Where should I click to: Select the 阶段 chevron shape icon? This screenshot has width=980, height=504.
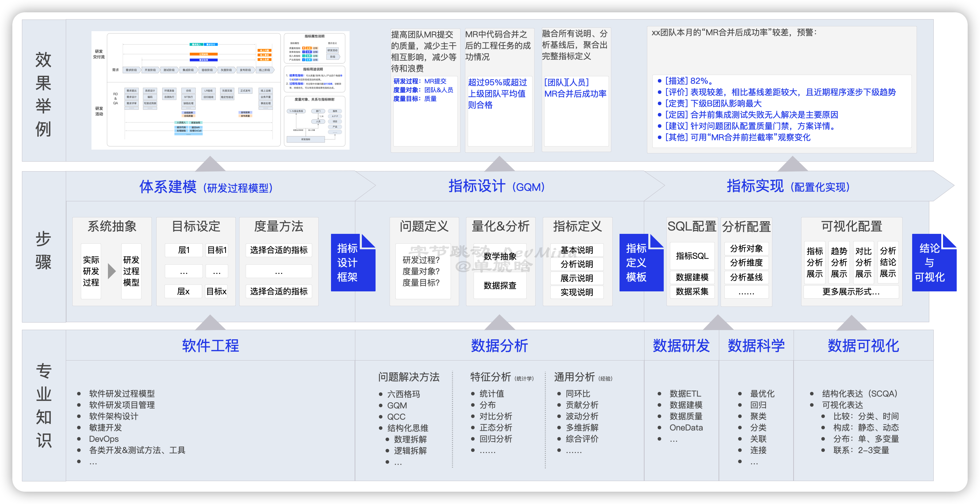coord(333,57)
